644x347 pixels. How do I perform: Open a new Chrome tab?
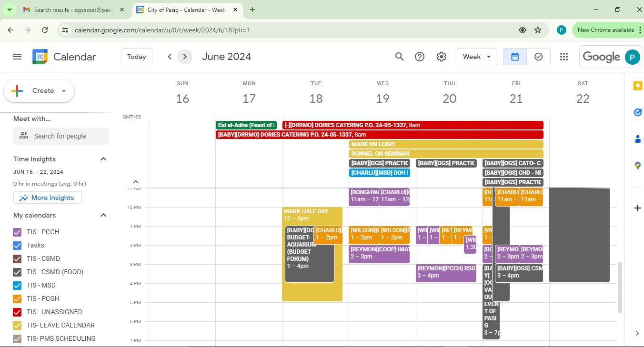[x=252, y=10]
